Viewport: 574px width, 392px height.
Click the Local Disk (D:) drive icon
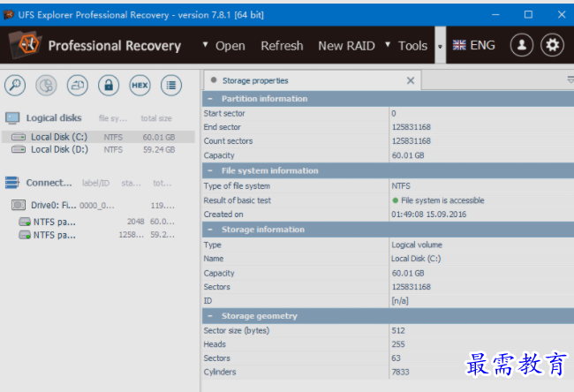[19, 149]
